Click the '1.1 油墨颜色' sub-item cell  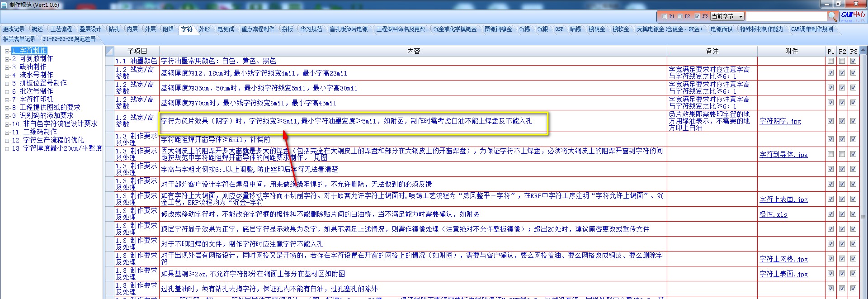click(137, 61)
